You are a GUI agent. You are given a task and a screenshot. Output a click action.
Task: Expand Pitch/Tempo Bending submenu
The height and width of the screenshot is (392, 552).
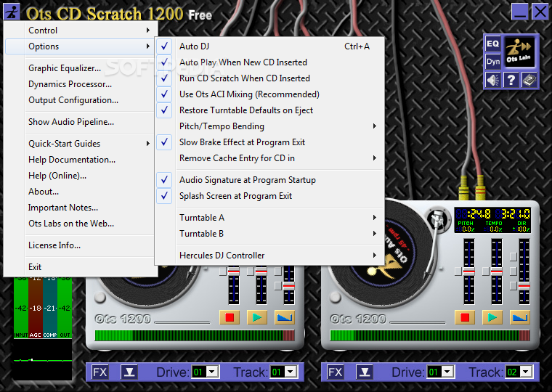pos(269,126)
